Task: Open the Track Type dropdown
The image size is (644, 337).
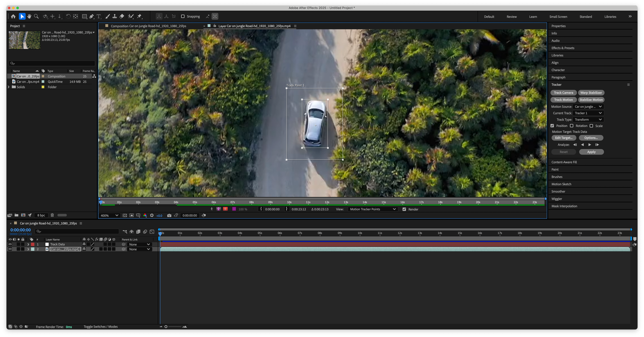Action: pyautogui.click(x=588, y=120)
